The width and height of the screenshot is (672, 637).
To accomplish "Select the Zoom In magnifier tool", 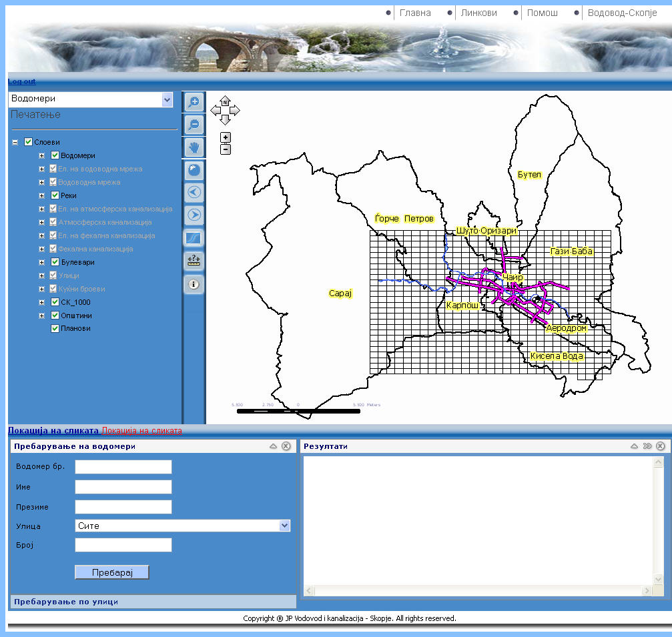I will pyautogui.click(x=194, y=101).
